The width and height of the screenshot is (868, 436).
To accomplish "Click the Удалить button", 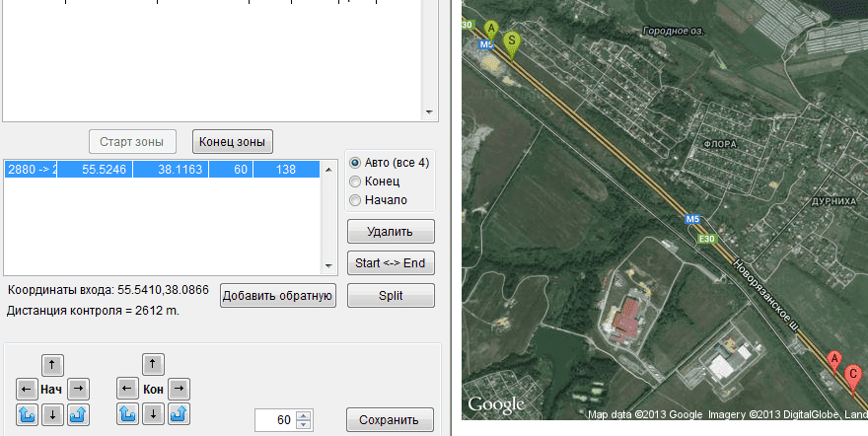I will coord(391,232).
